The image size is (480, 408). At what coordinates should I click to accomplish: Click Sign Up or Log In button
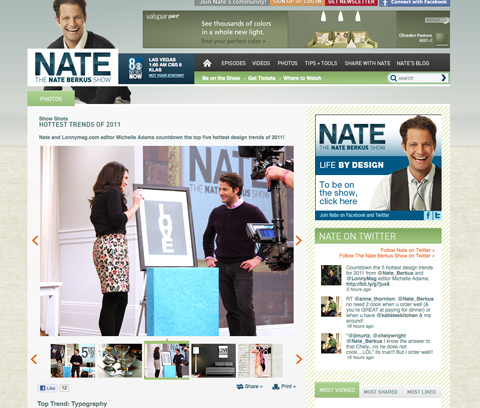point(297,2)
